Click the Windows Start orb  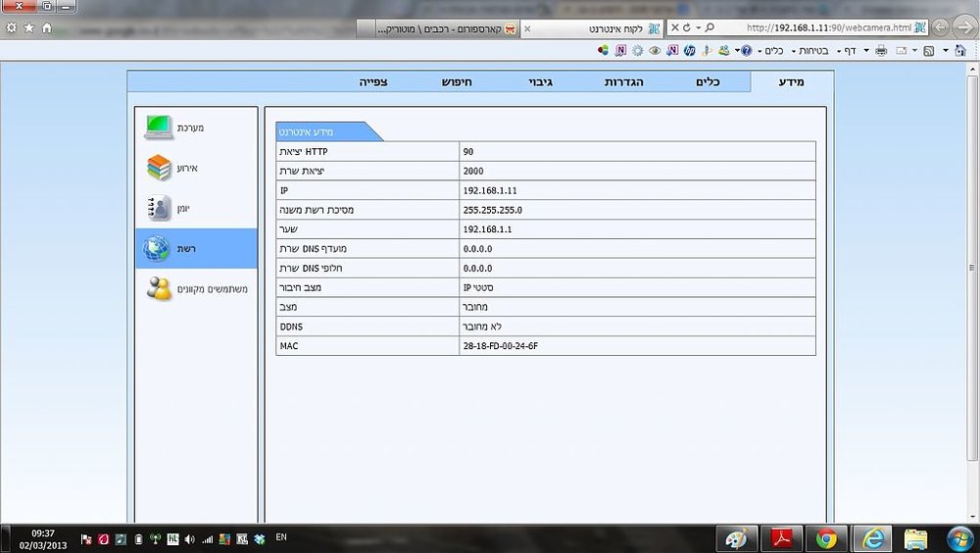point(960,538)
